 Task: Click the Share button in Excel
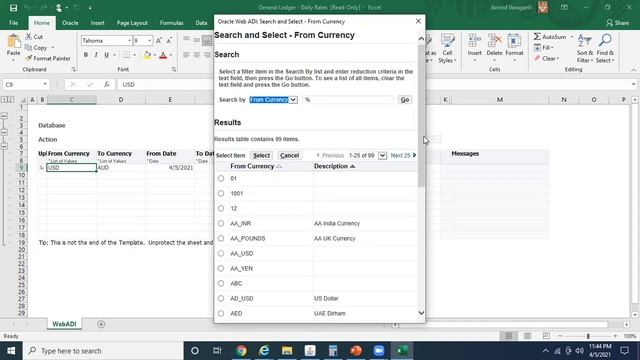tap(617, 23)
